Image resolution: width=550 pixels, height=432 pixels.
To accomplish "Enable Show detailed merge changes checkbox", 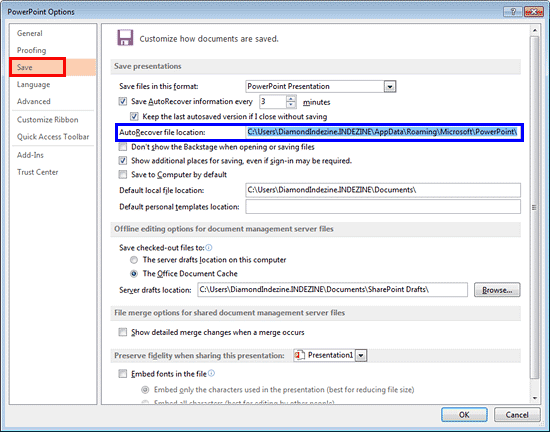I will 122,332.
